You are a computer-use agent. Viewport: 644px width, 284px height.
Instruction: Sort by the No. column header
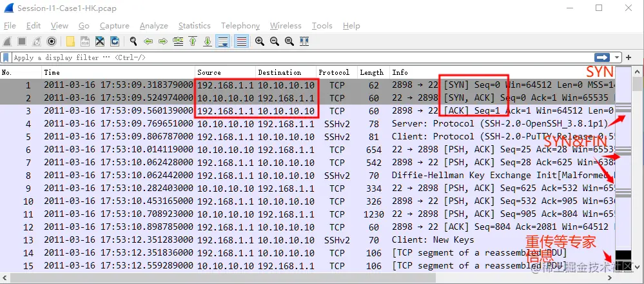21,72
